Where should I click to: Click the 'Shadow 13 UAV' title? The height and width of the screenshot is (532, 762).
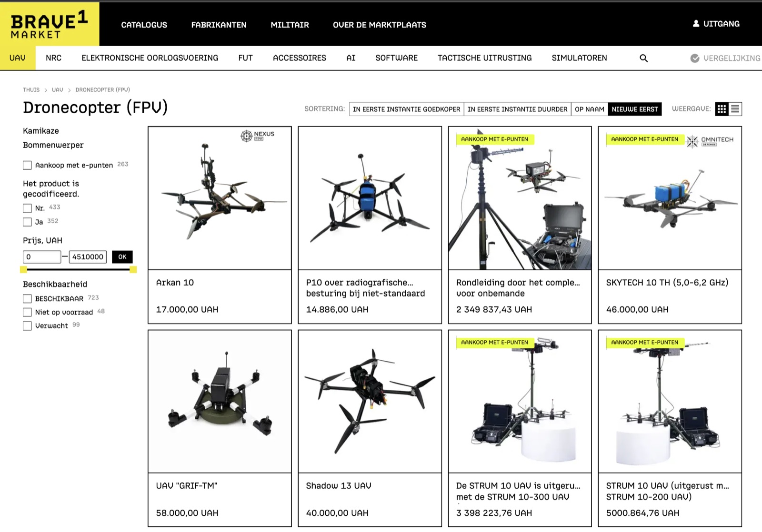[339, 486]
